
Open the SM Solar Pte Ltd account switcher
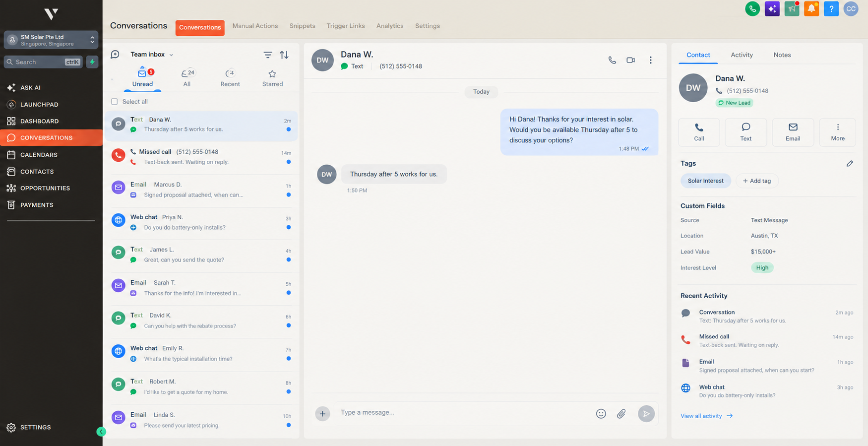click(x=51, y=40)
